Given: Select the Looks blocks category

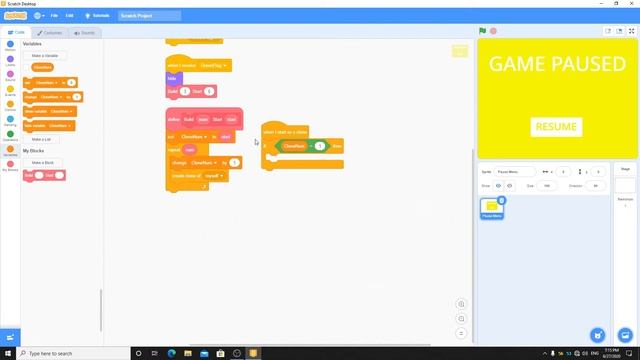Looking at the screenshot, I should 10,61.
